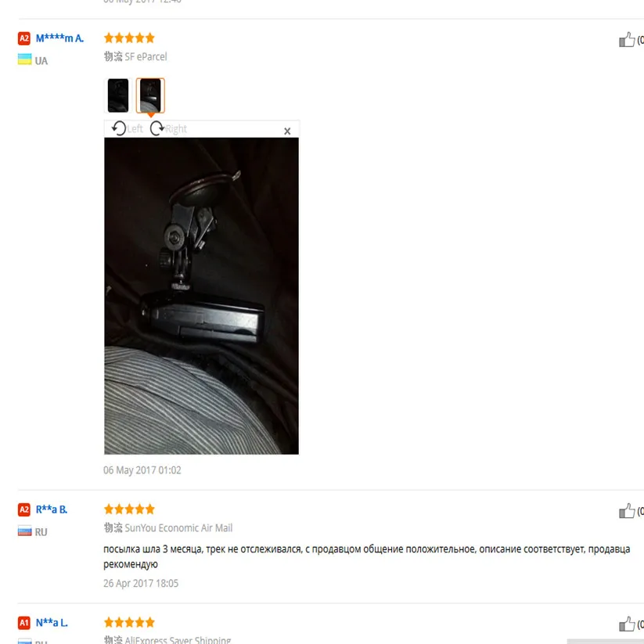The image size is (644, 644).
Task: Open R**a B. reviewer profile
Action: pos(52,509)
